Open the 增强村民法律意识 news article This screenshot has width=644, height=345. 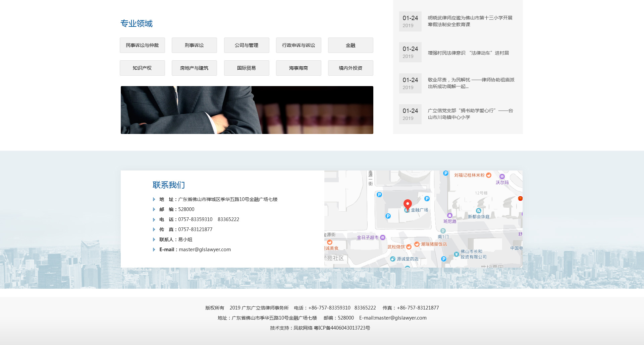[468, 53]
